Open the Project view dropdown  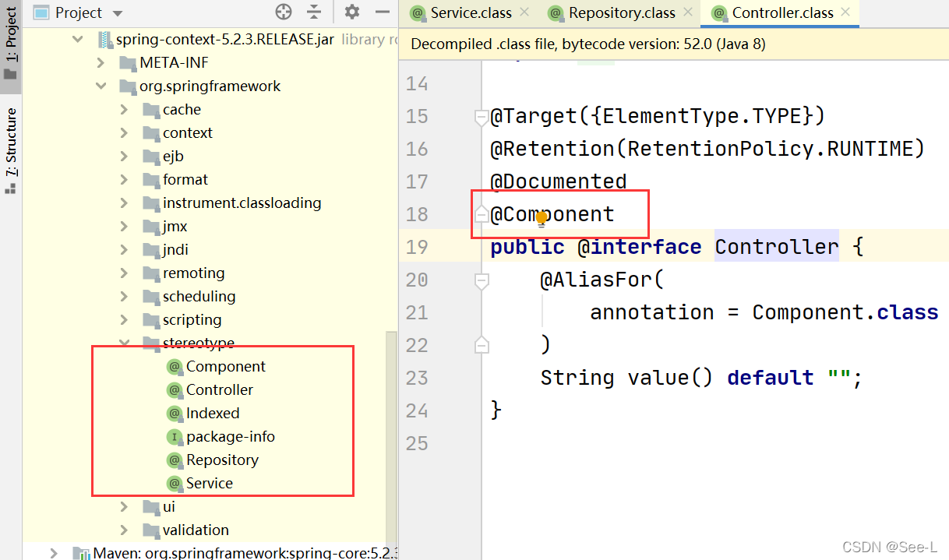(x=118, y=13)
